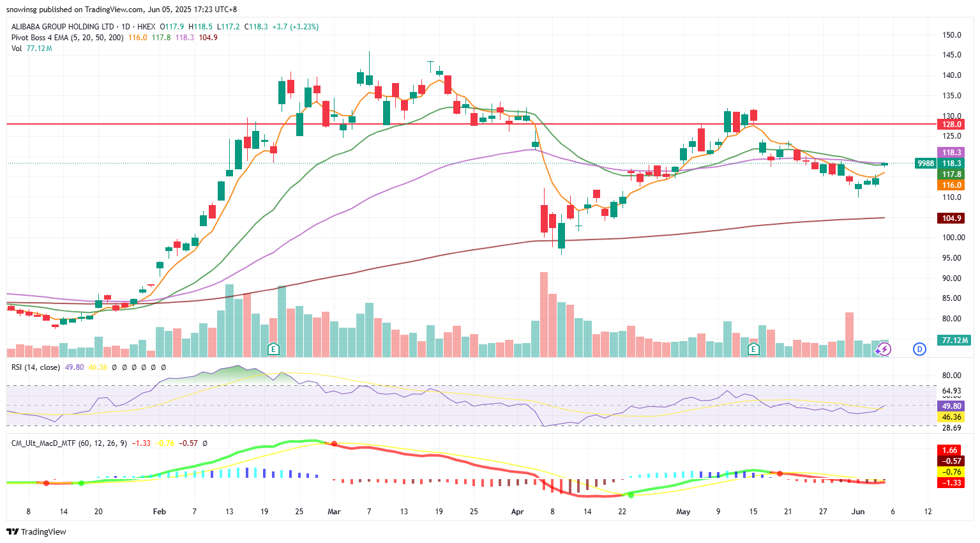Image resolution: width=980 pixels, height=543 pixels.
Task: Click the Jun label on the time axis
Action: coord(858,512)
